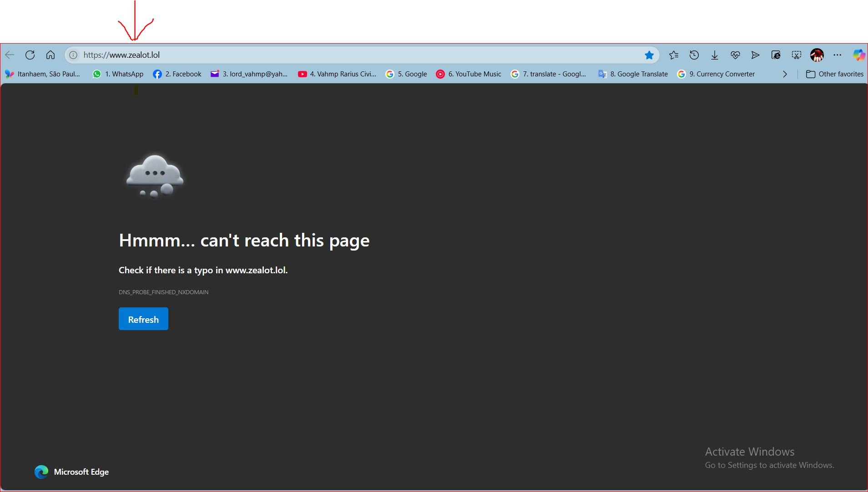Screen dimensions: 868x492
Task: Reload page in Internet Explorer mode
Action: point(776,55)
